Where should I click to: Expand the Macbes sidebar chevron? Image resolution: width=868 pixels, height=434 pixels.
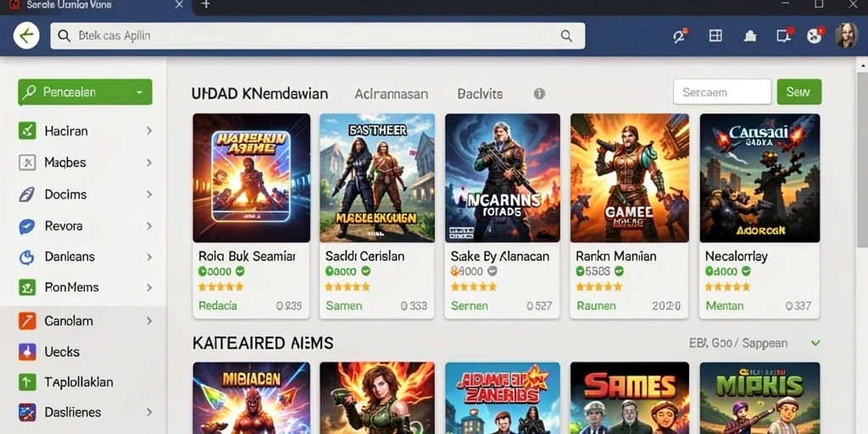pos(149,163)
